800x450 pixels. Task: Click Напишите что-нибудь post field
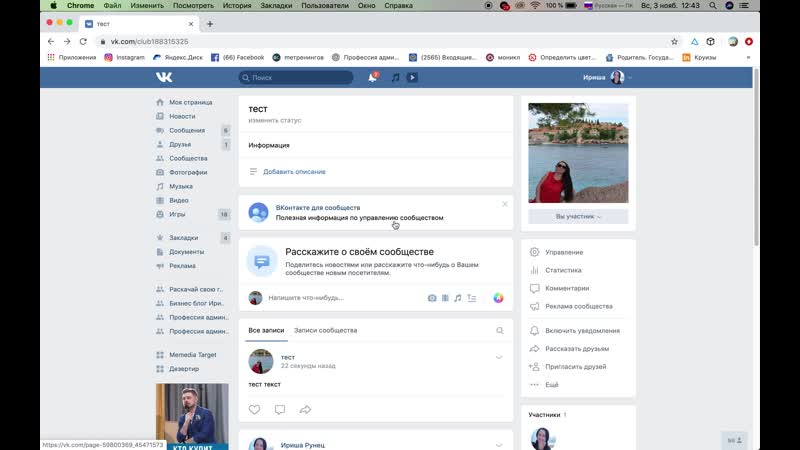tap(306, 298)
